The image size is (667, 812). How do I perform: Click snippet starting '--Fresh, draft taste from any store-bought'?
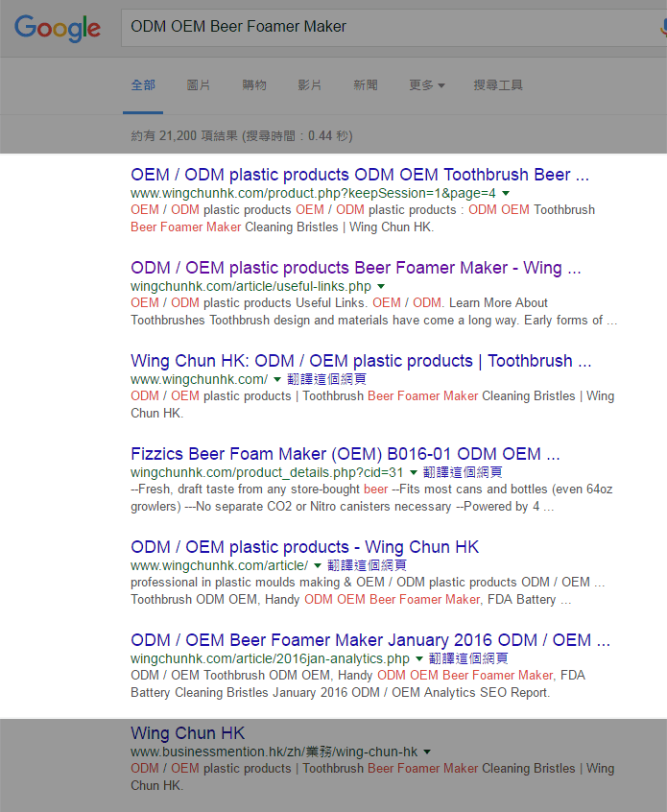pyautogui.click(x=371, y=497)
